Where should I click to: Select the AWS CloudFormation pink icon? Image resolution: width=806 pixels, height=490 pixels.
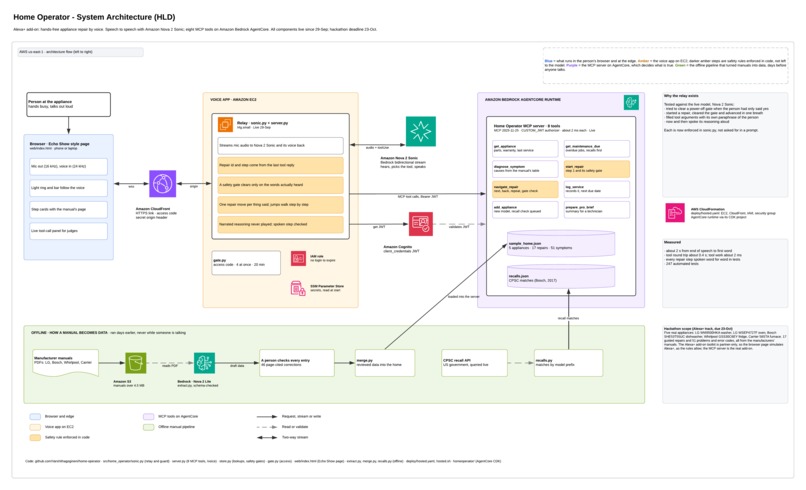click(x=675, y=212)
